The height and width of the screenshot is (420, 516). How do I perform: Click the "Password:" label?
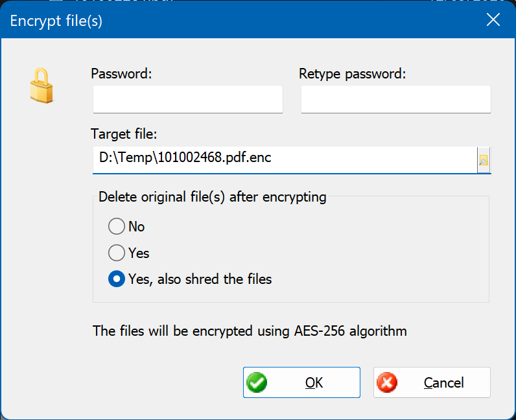point(121,74)
